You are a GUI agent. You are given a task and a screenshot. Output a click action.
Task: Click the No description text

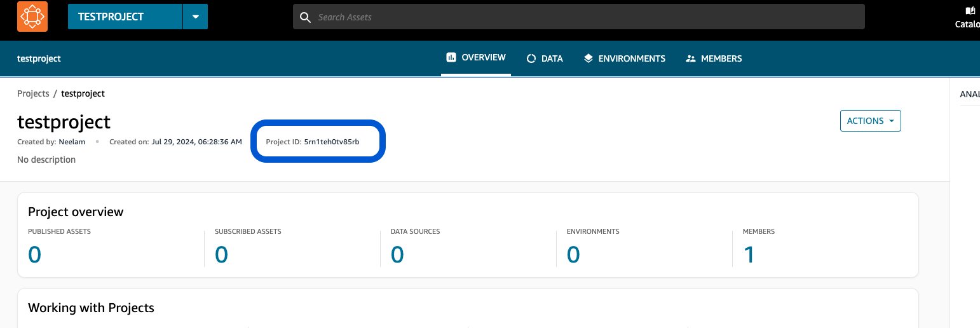(x=46, y=160)
